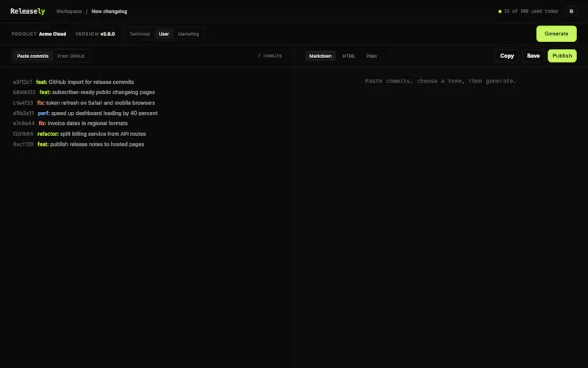The width and height of the screenshot is (588, 368).
Task: Select Technical tone
Action: [140, 34]
